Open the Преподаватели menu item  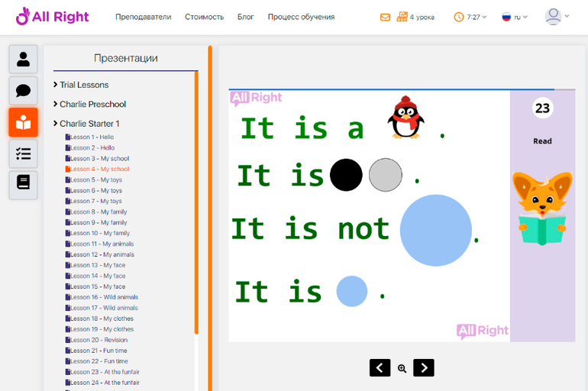143,17
